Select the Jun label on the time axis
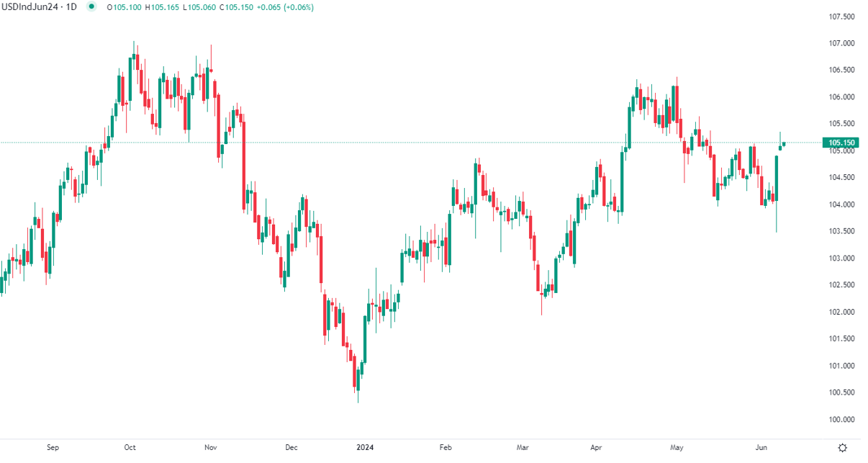Screen dimensions: 868x463 point(763,447)
